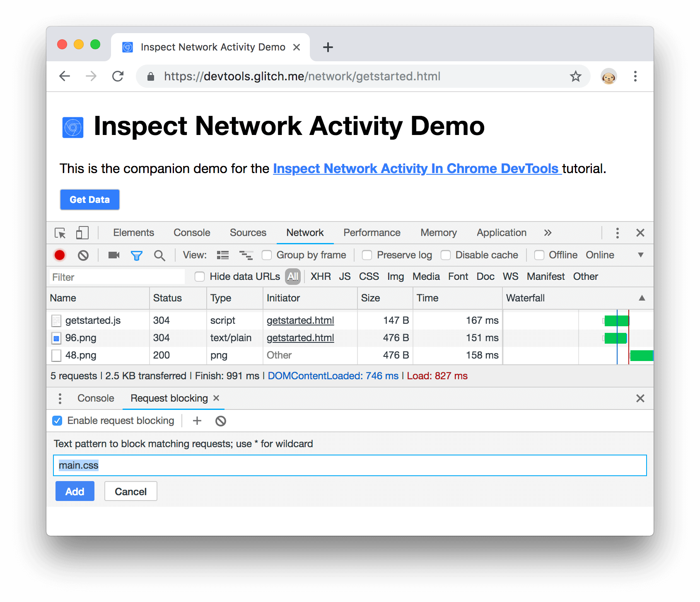Viewport: 700px width, 602px height.
Task: Close the Inspect Network Activity Demo tab
Action: [297, 47]
